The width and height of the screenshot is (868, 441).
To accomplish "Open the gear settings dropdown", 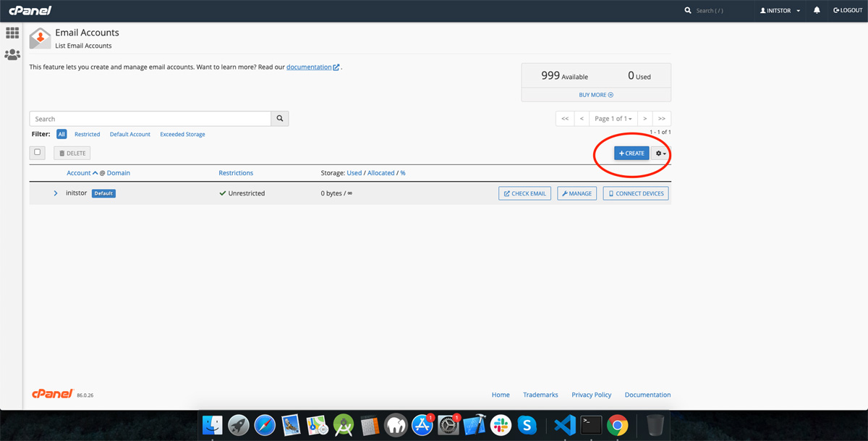I will [x=660, y=154].
